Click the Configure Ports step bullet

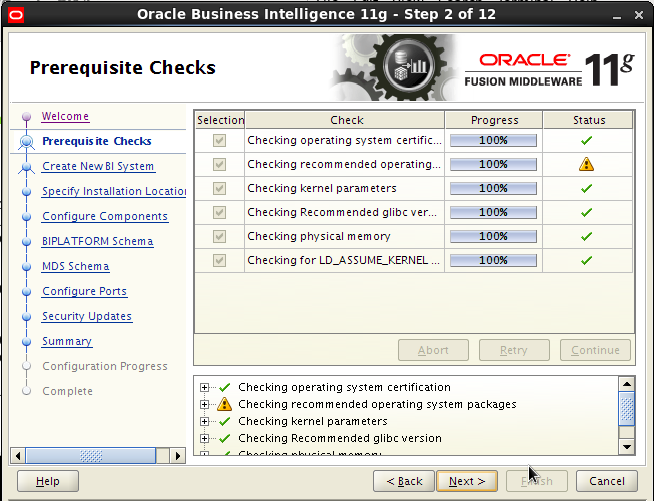[x=26, y=292]
